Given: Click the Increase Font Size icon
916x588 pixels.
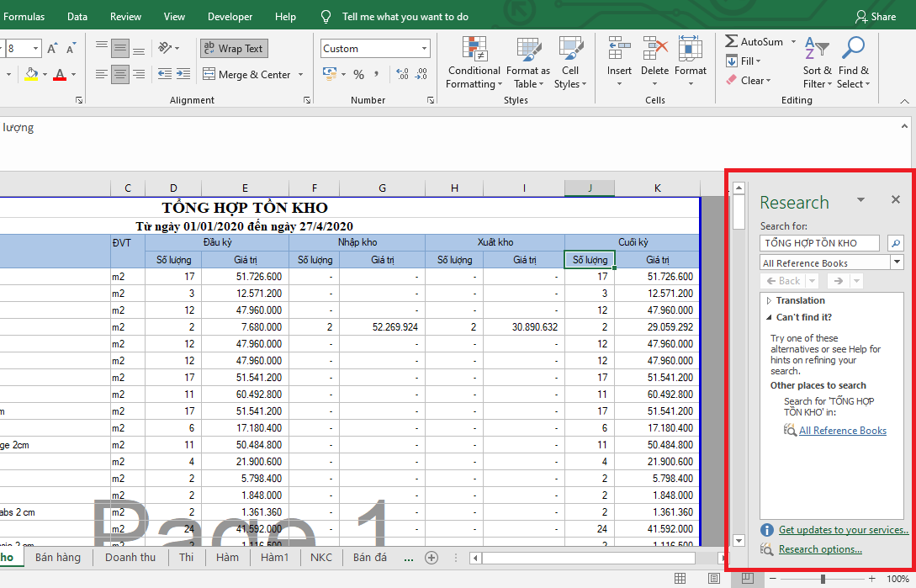Looking at the screenshot, I should (x=52, y=49).
